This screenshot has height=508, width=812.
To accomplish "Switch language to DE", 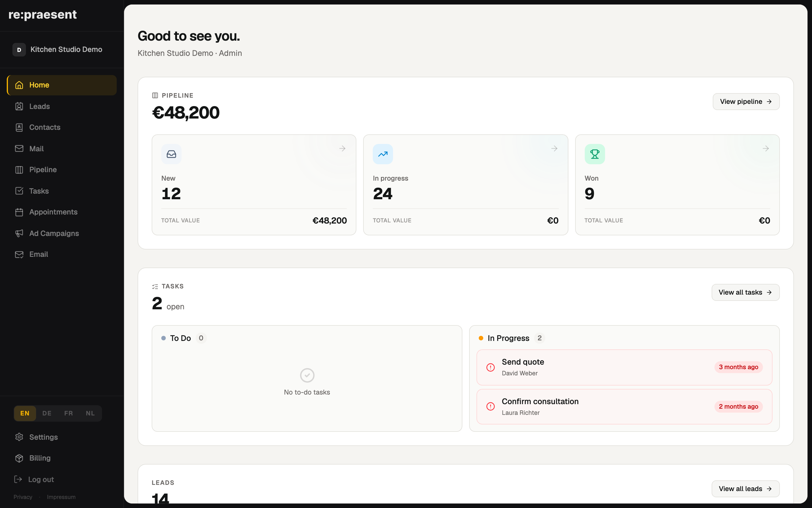I will (x=47, y=413).
